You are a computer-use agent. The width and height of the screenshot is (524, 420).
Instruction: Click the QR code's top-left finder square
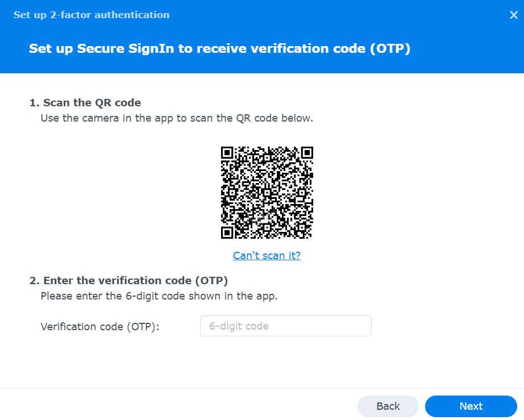coord(227,153)
